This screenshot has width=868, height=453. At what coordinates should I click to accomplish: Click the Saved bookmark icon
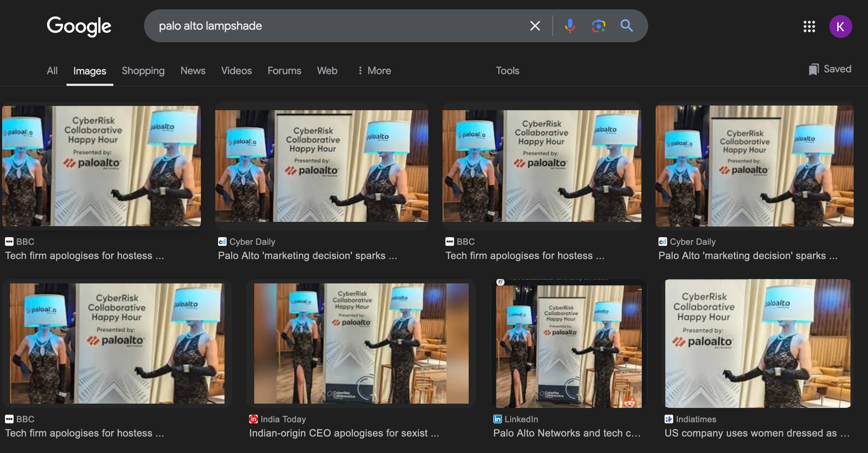[x=814, y=69]
